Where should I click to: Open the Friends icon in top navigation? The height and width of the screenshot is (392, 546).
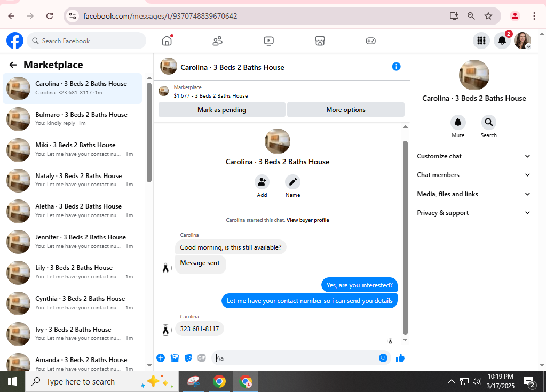click(x=218, y=41)
